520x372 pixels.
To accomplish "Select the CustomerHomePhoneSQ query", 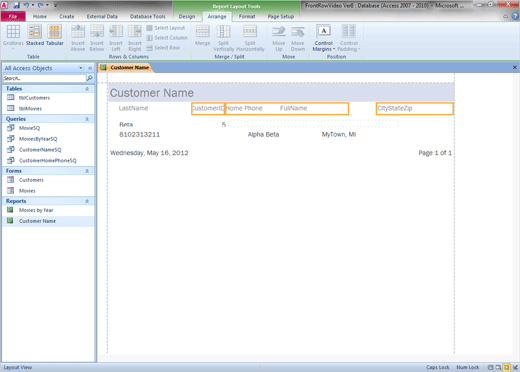I will click(48, 160).
